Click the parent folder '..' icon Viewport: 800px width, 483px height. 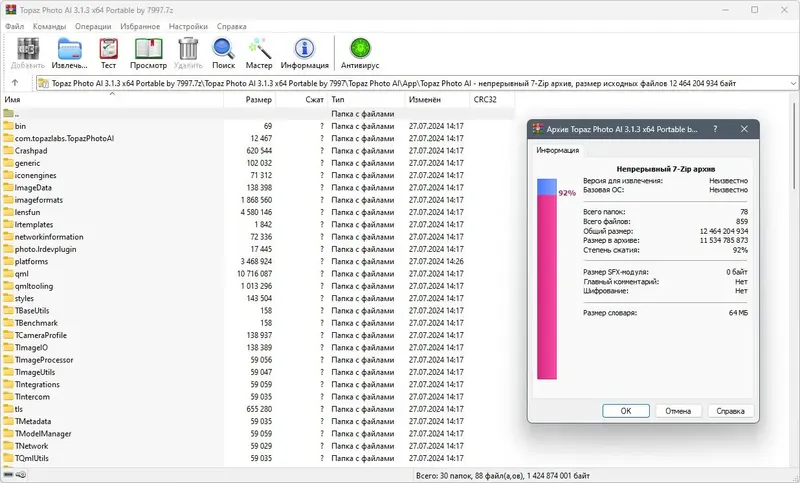[8, 113]
